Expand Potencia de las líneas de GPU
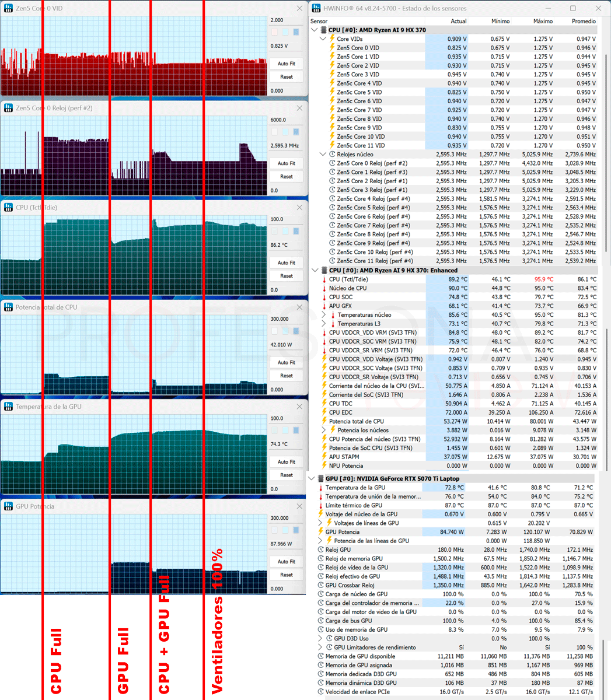 pos(320,541)
